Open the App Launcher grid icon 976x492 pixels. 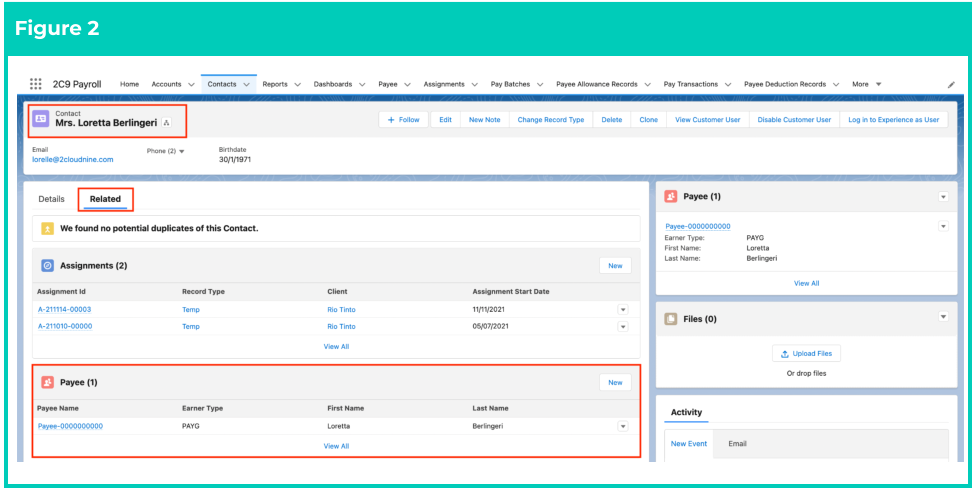pos(35,84)
